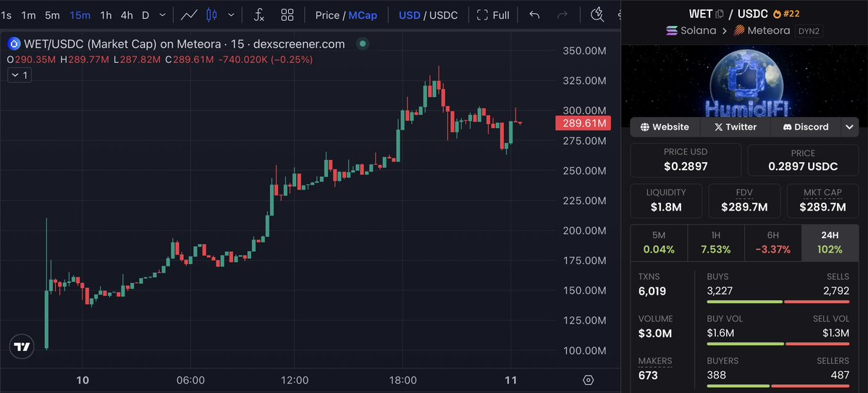The image size is (868, 393).
Task: Expand more social links chevron
Action: click(849, 127)
